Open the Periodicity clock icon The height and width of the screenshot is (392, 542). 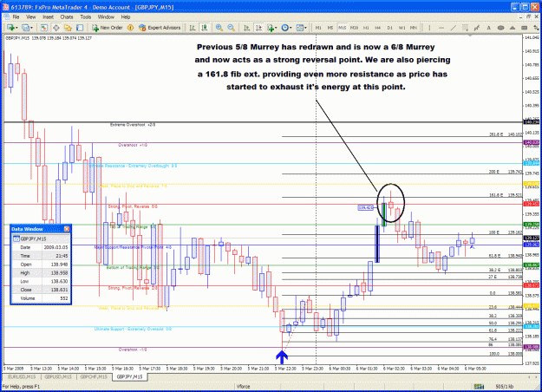click(284, 28)
